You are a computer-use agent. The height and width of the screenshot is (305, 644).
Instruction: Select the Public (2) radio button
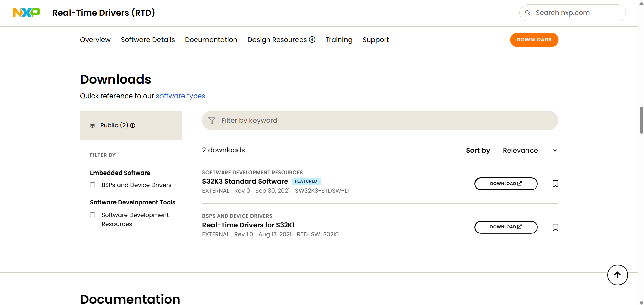93,125
